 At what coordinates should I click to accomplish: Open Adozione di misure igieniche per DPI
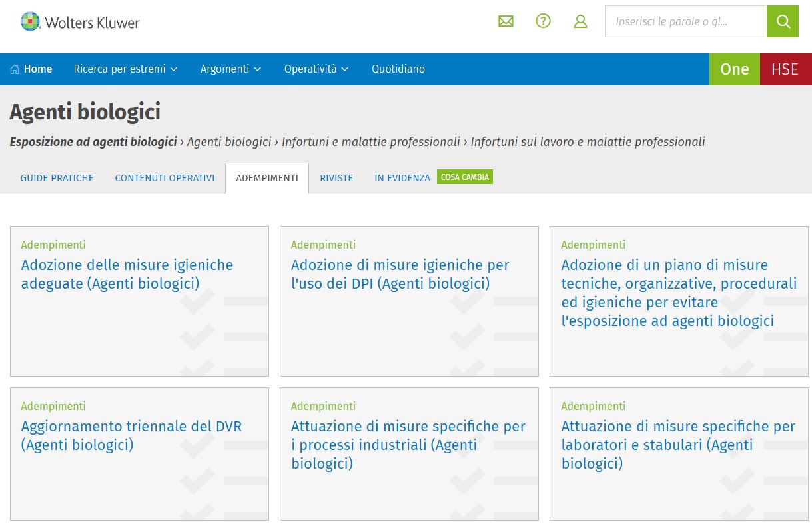400,274
